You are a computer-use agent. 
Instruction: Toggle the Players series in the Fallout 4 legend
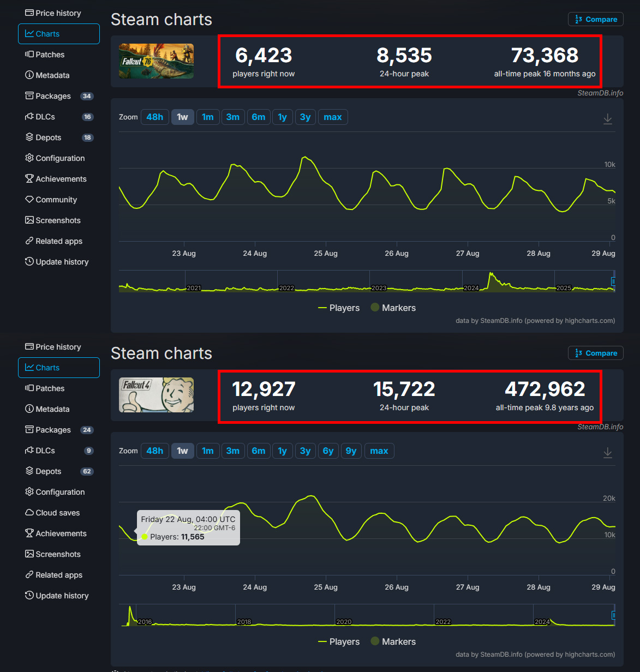point(339,641)
